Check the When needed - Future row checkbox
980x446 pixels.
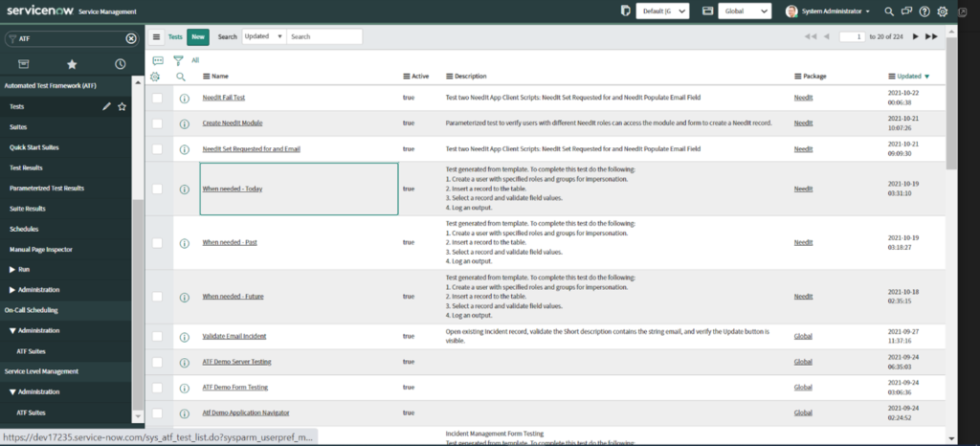tap(157, 296)
